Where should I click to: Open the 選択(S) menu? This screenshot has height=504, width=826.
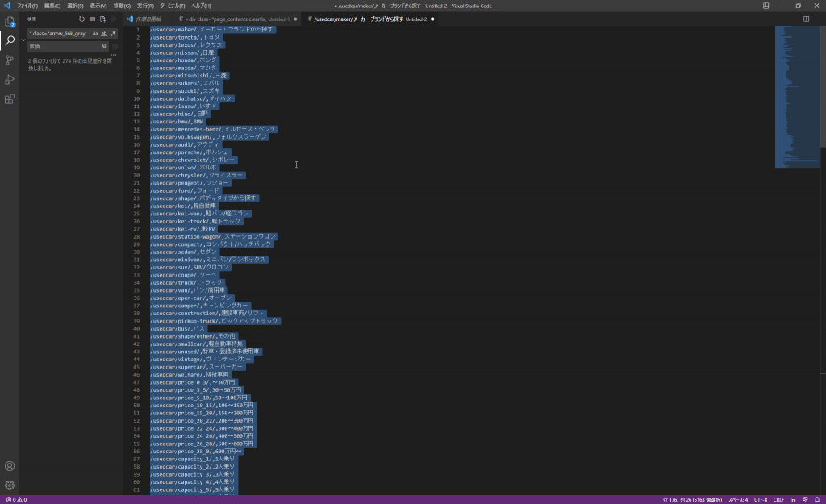[75, 6]
